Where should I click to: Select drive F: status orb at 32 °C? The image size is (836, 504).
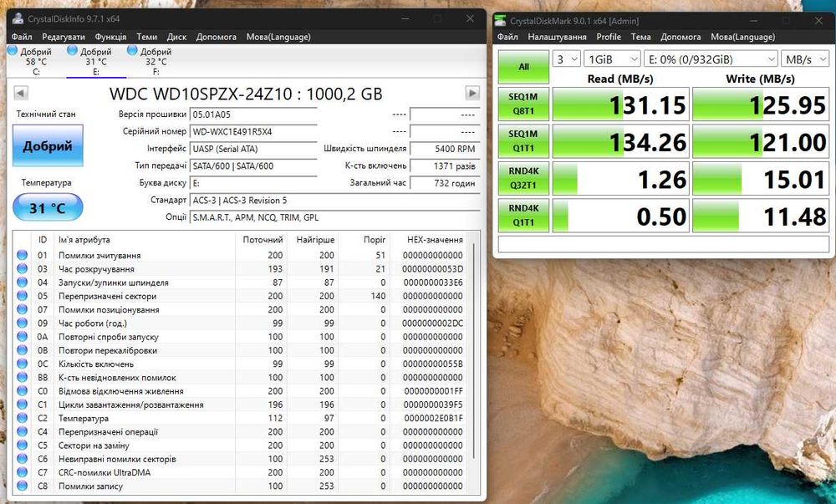132,51
